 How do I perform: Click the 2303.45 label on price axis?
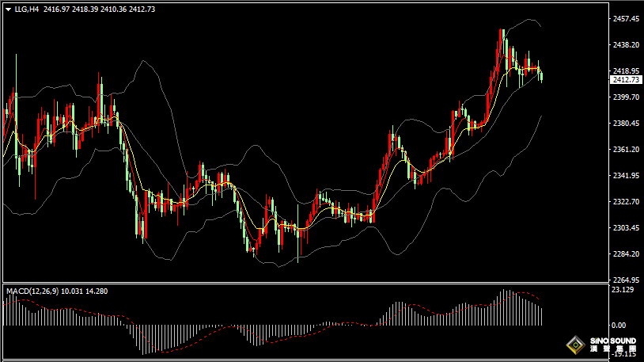626,228
